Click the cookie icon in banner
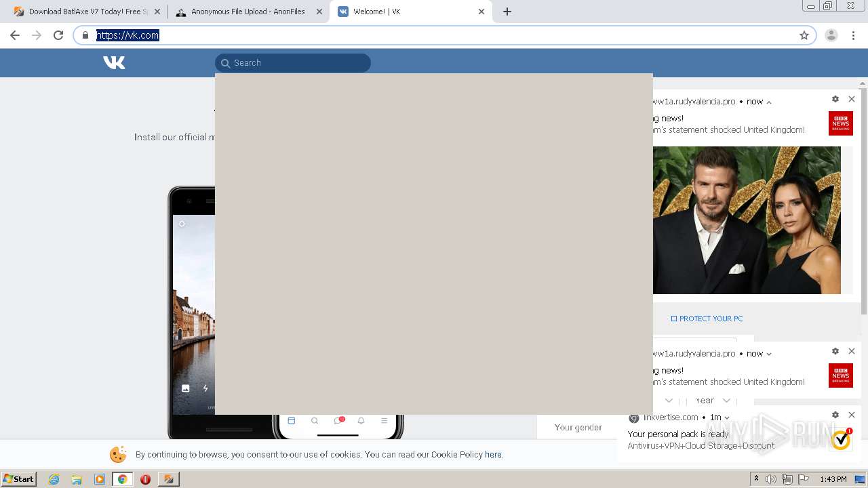Image resolution: width=868 pixels, height=488 pixels. (118, 454)
